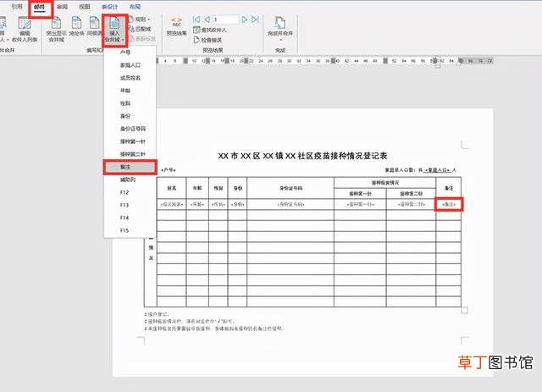Select 身份证号码 in merge field list
This screenshot has width=542, height=392.
point(130,129)
